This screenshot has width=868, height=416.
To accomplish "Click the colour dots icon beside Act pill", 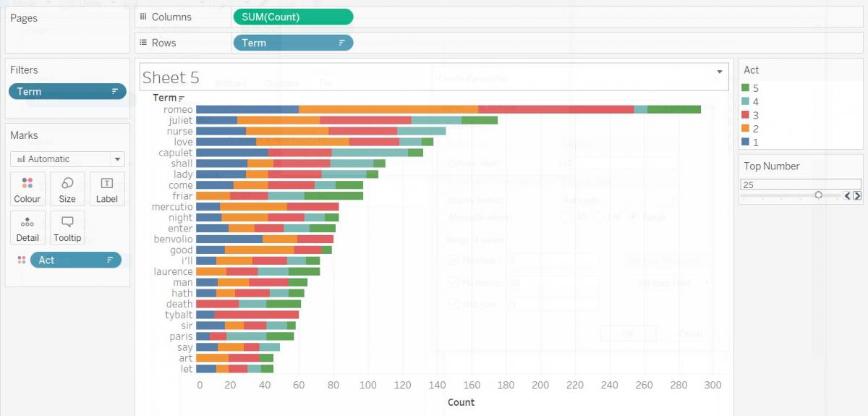I will click(21, 260).
